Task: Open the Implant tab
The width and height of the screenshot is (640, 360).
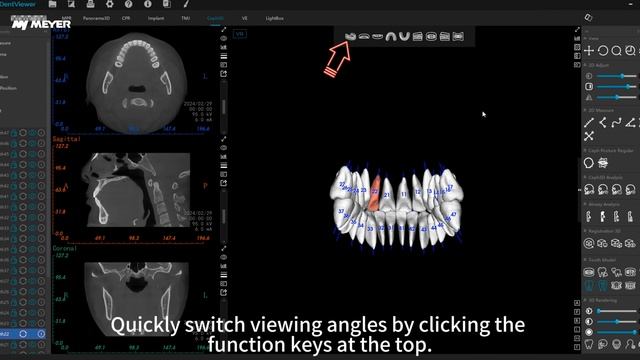Action: pos(156,18)
